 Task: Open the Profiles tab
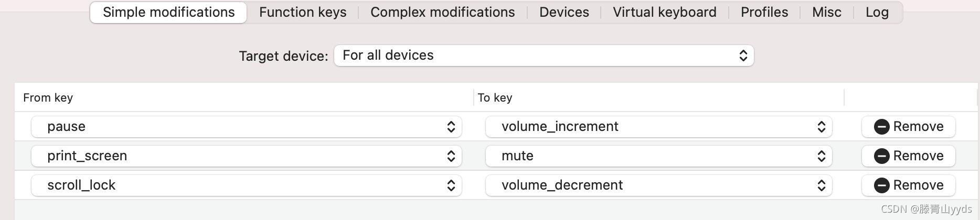[764, 13]
